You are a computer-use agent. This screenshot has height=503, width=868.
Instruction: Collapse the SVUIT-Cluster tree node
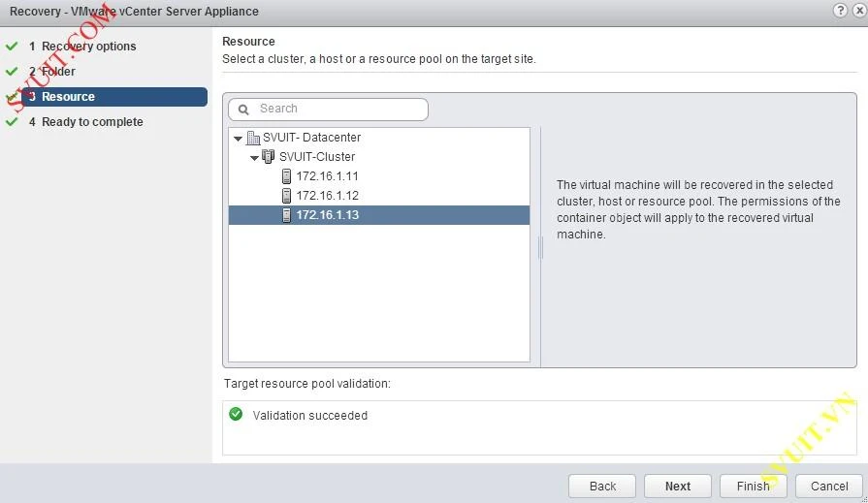pyautogui.click(x=254, y=158)
